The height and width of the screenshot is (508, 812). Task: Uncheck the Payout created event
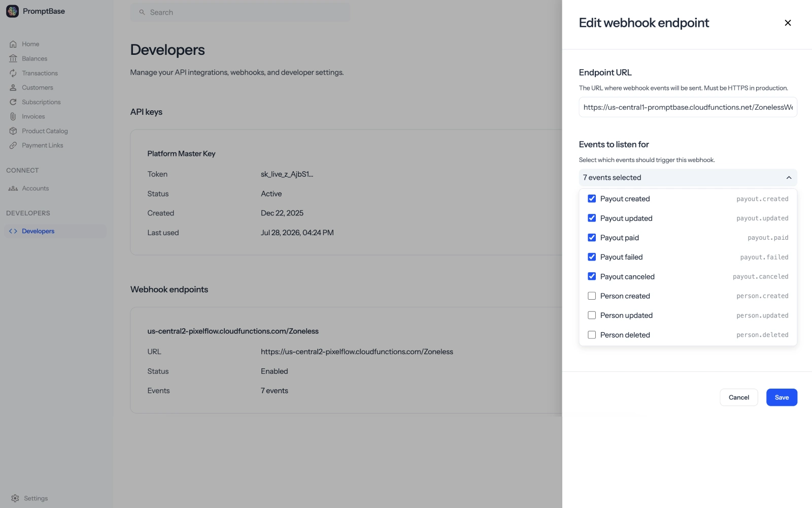[592, 199]
